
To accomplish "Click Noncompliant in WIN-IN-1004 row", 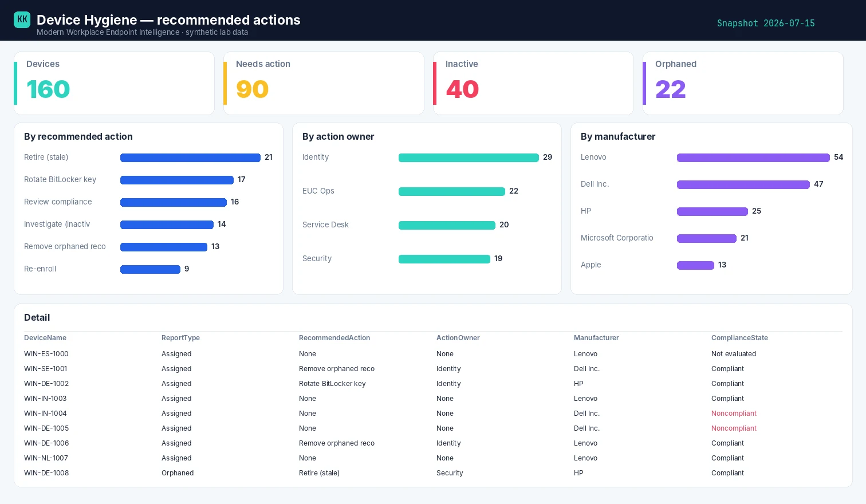I will click(734, 414).
